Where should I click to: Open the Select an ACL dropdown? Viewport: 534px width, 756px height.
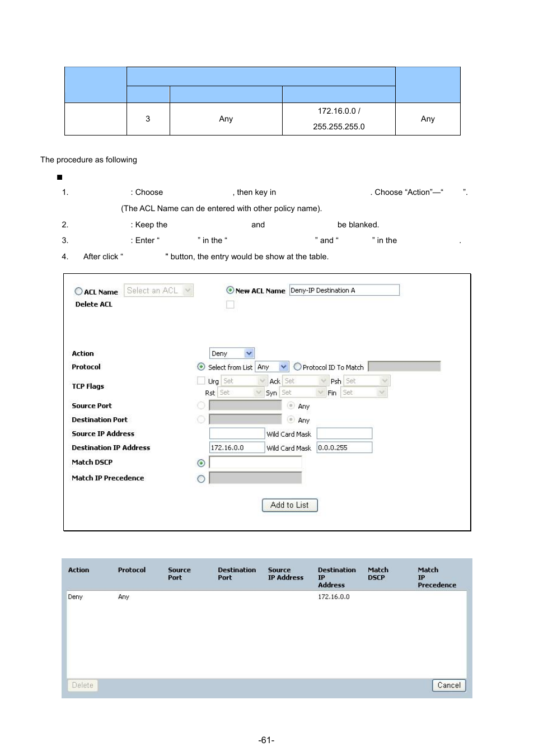(x=158, y=290)
